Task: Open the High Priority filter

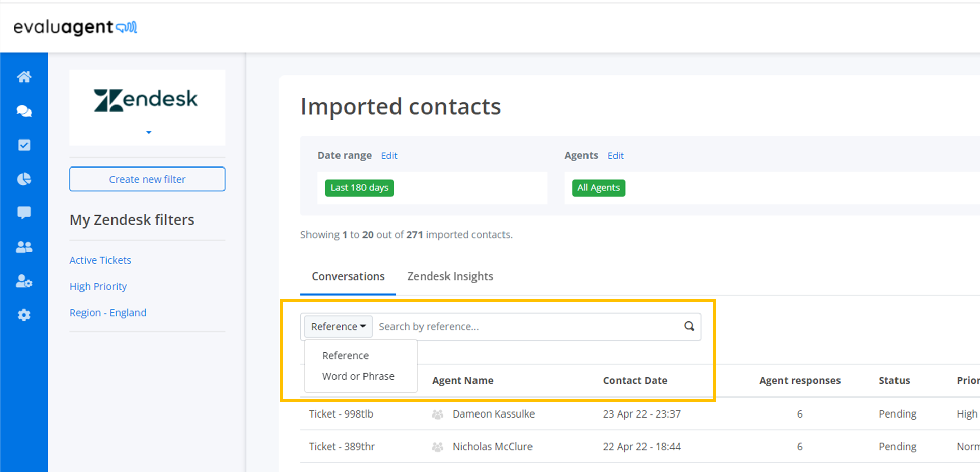Action: point(98,287)
